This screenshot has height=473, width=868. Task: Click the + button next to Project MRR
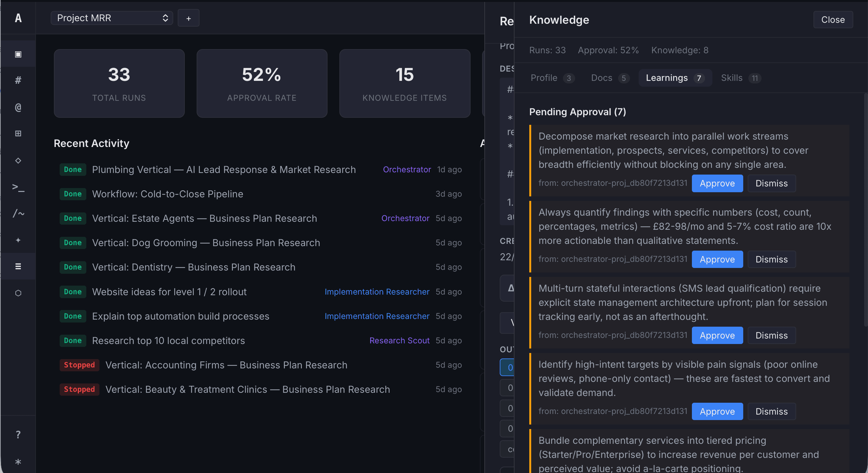pos(188,18)
